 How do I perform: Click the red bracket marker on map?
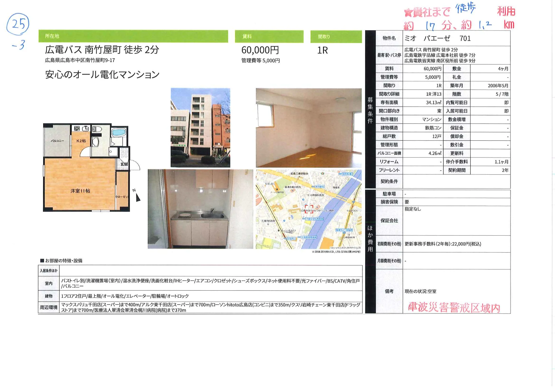pos(309,209)
